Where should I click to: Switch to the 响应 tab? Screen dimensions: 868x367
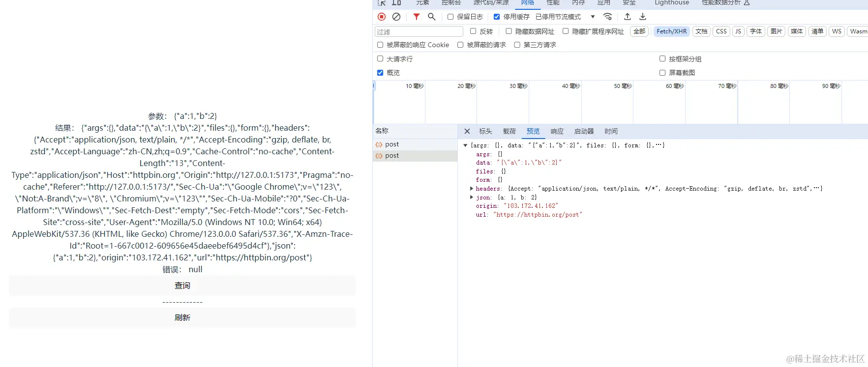(x=557, y=131)
